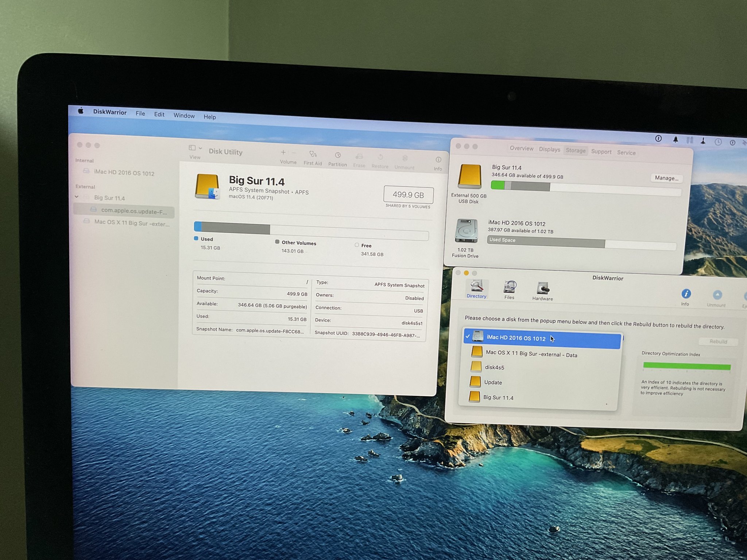747x560 pixels.
Task: Click the Info icon in Disk Utility toolbar
Action: (x=438, y=160)
